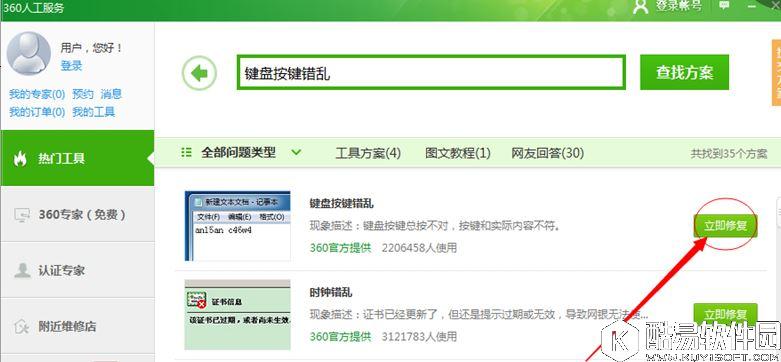Screen dimensions: 781x362
Task: Click the search field containing 键盘按键错乱
Action: tap(431, 73)
